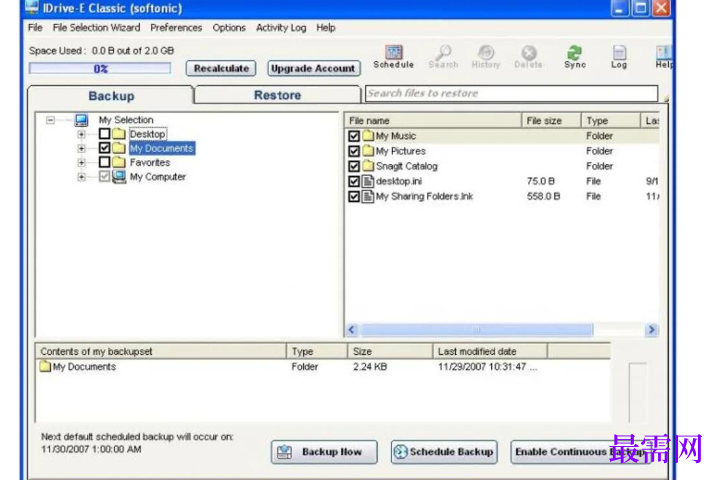
Task: Click the Favorites folder icon in tree
Action: 119,162
